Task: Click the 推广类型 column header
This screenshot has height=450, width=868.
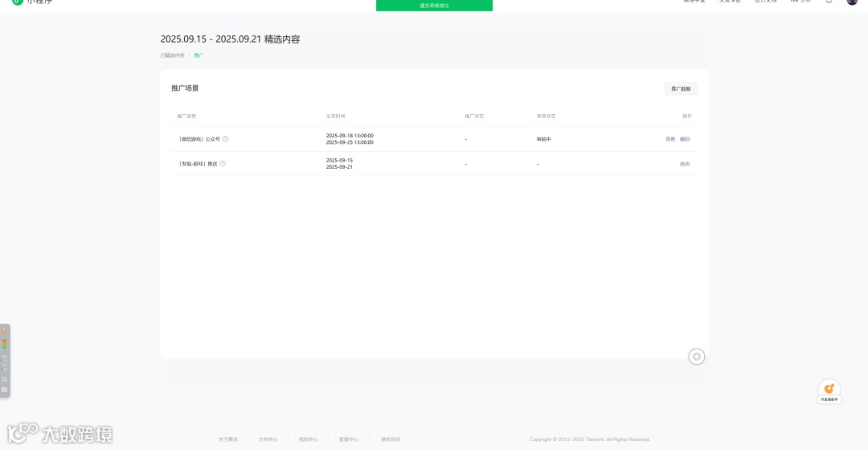Action: (186, 117)
